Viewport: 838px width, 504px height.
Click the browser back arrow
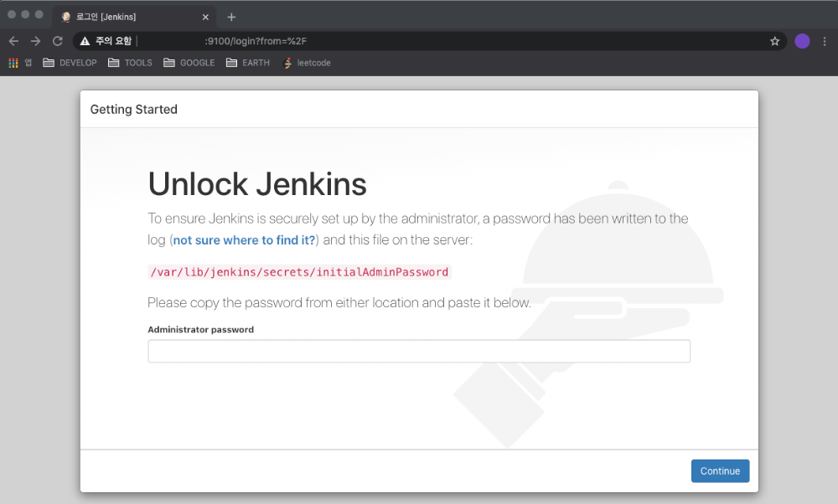tap(14, 41)
